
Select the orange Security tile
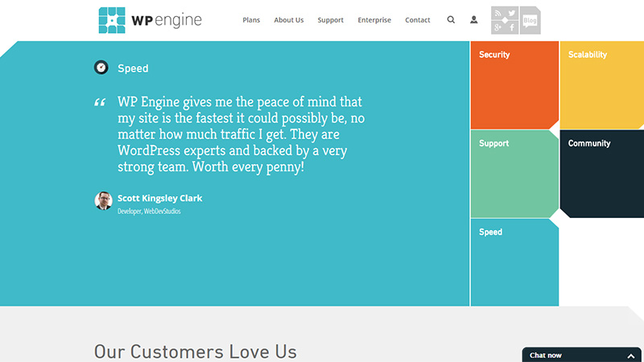[x=514, y=85]
